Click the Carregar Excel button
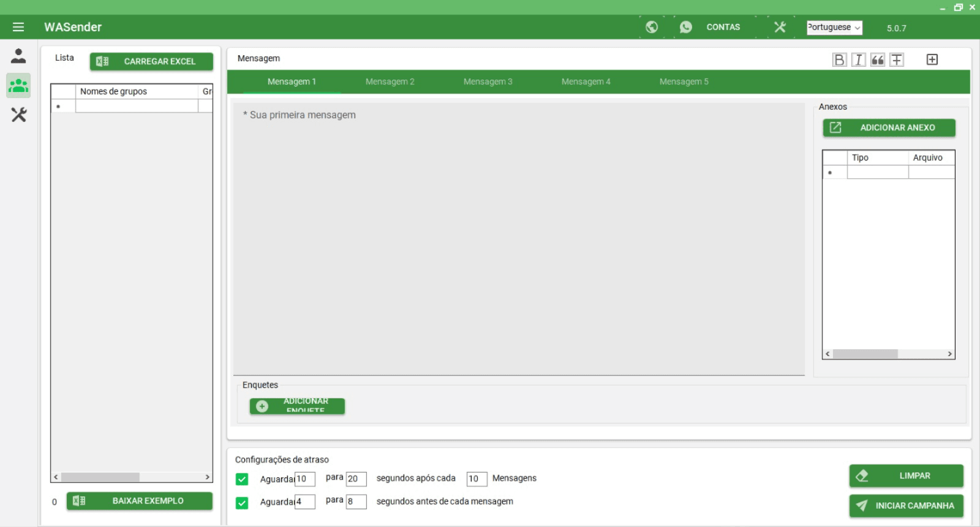 (151, 61)
